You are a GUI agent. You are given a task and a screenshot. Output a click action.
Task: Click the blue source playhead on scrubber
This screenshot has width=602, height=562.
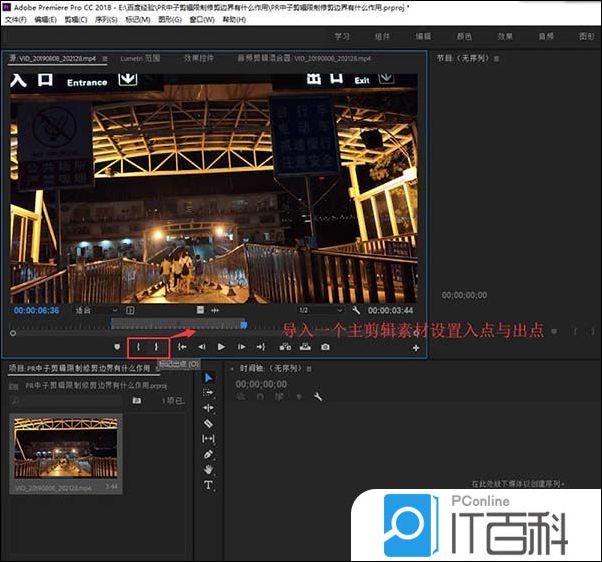coord(243,325)
